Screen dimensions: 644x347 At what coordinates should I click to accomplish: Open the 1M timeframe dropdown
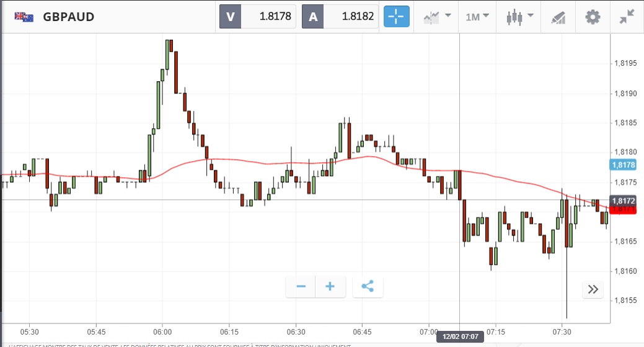click(477, 17)
